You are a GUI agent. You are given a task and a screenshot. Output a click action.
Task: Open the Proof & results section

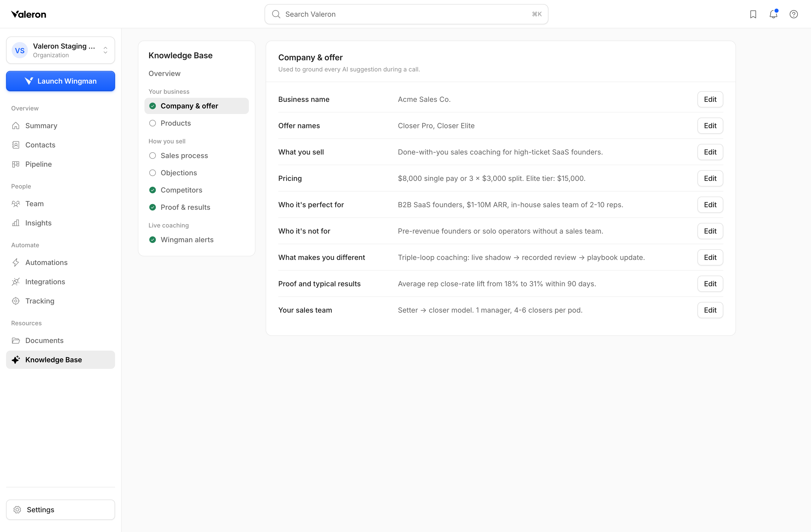pos(197,207)
